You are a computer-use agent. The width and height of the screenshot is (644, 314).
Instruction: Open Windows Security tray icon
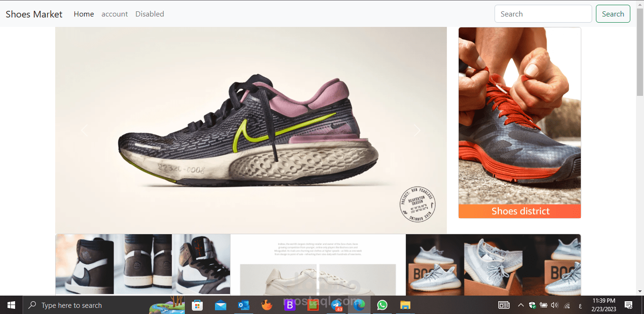pyautogui.click(x=532, y=306)
